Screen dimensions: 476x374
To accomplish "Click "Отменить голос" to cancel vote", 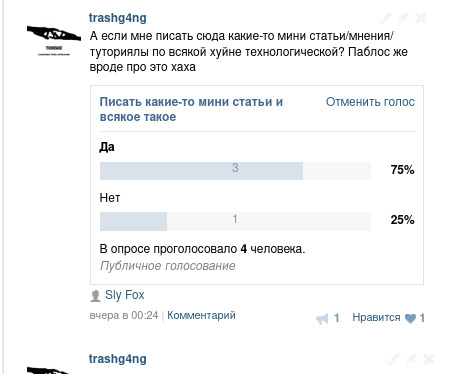I will [x=370, y=102].
